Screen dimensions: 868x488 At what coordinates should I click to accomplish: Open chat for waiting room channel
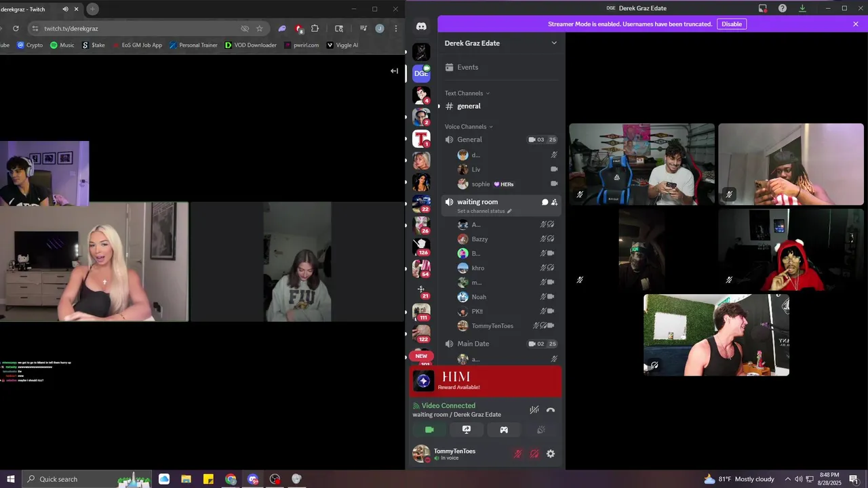tap(545, 202)
